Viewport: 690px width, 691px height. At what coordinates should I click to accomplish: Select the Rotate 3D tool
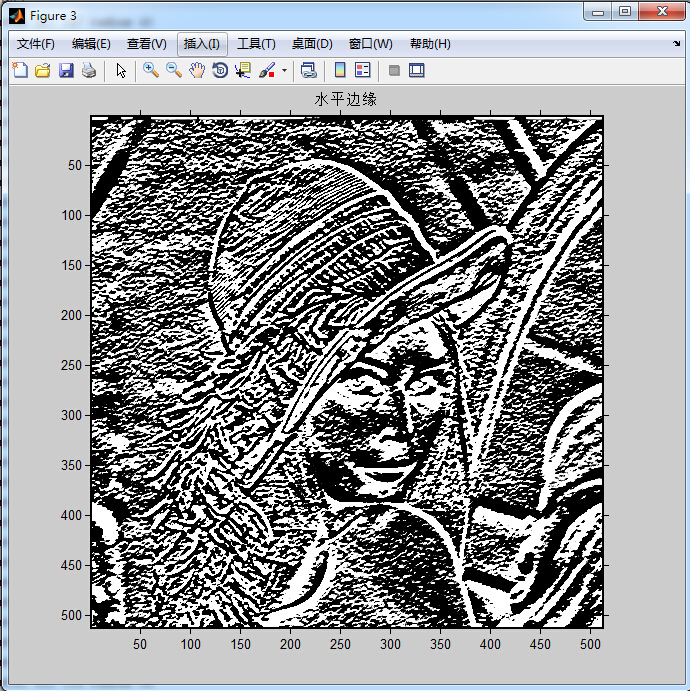(220, 70)
